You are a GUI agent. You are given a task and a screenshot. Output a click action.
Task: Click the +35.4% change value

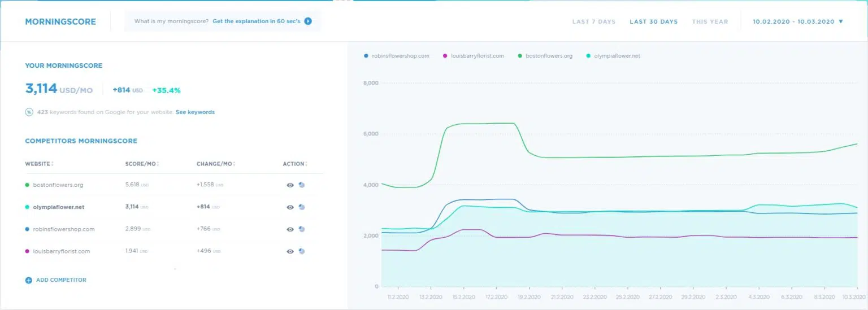(x=166, y=90)
